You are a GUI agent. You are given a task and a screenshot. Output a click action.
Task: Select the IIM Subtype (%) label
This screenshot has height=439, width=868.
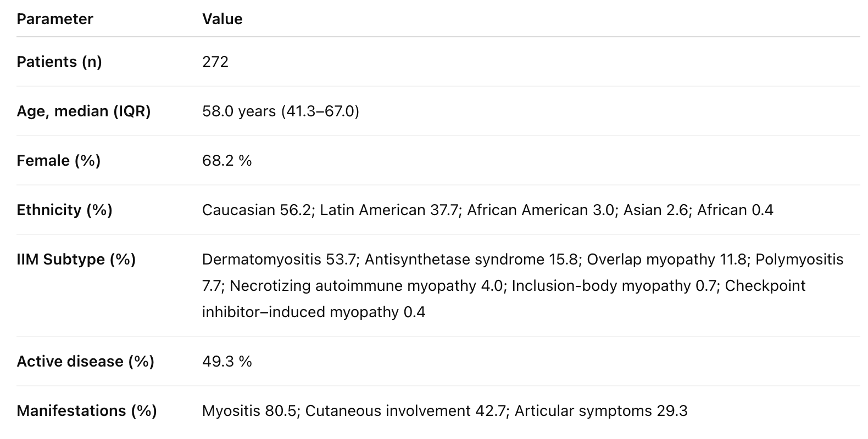pyautogui.click(x=76, y=260)
